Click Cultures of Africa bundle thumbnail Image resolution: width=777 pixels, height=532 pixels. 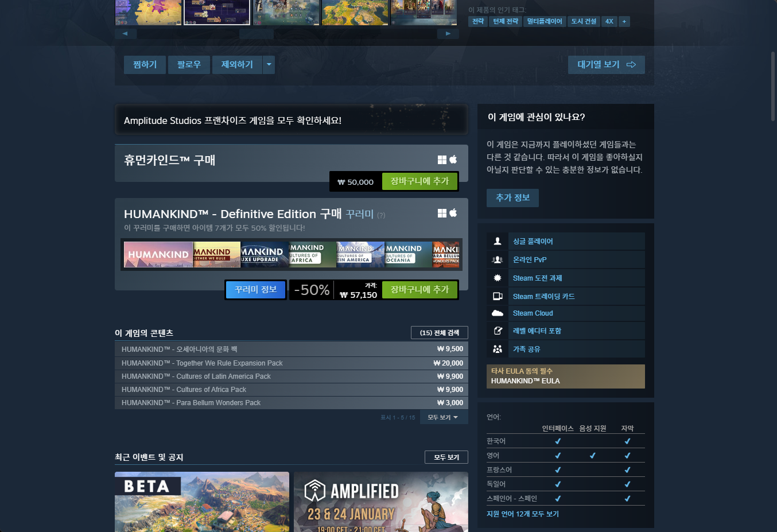(x=313, y=255)
